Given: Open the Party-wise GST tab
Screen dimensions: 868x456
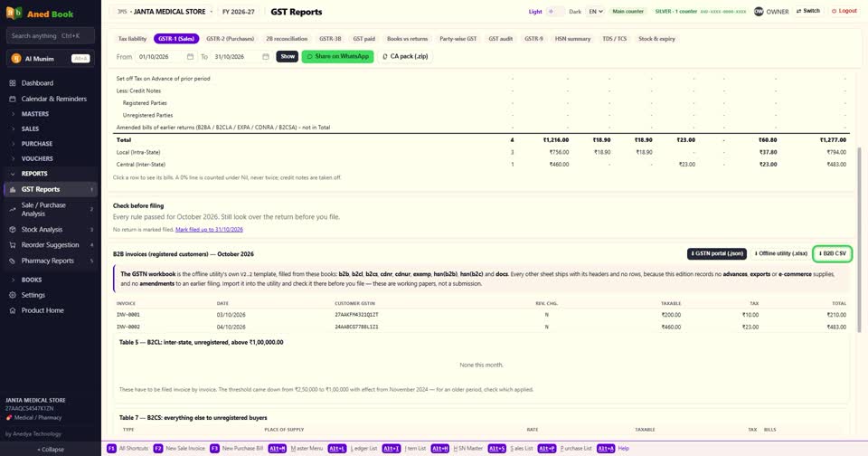Looking at the screenshot, I should pos(458,39).
